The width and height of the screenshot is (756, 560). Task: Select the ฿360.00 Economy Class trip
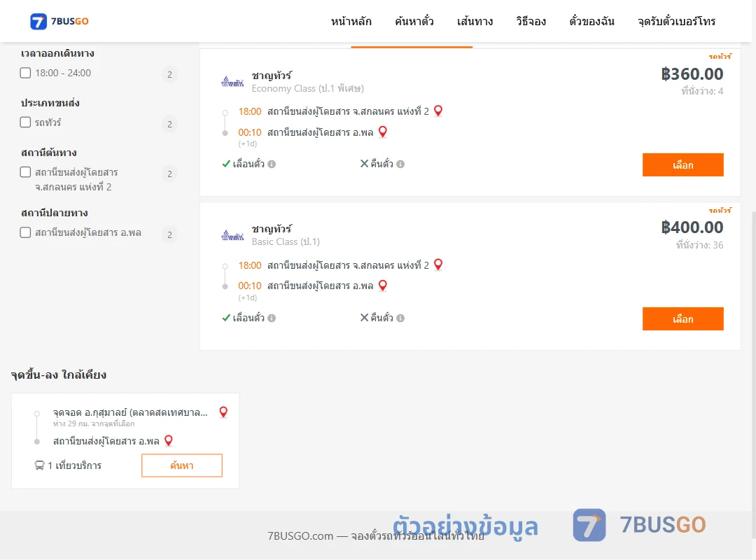pos(682,165)
